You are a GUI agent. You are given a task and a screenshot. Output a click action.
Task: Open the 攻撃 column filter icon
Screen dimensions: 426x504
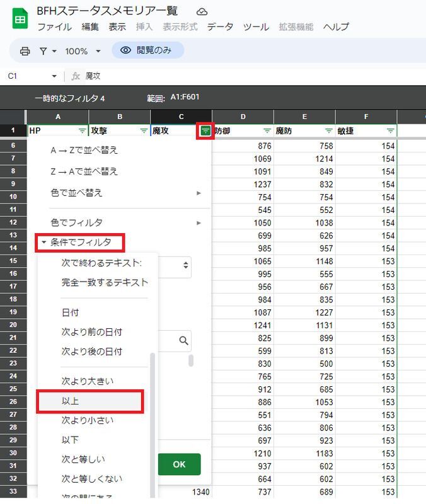(144, 131)
